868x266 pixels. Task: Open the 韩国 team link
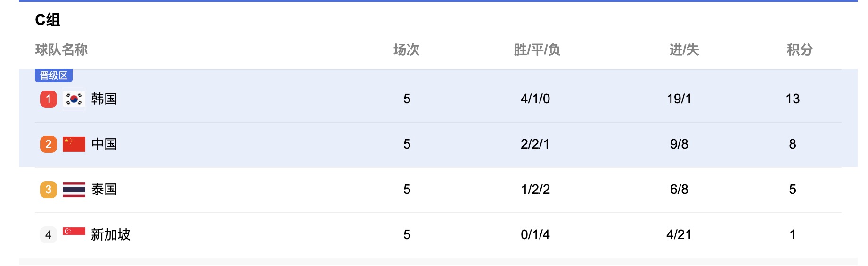pos(104,99)
